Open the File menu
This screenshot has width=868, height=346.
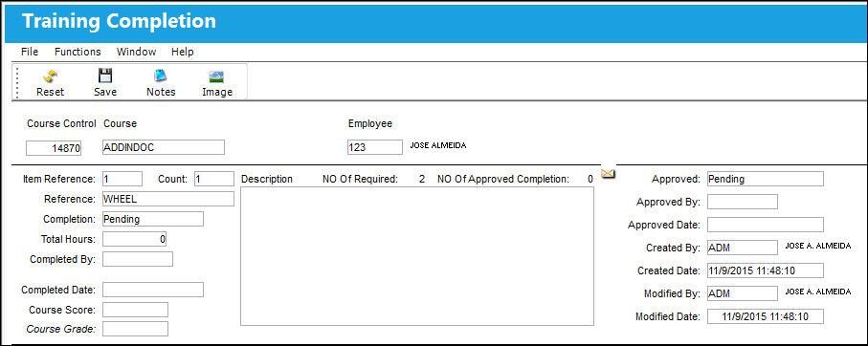30,52
